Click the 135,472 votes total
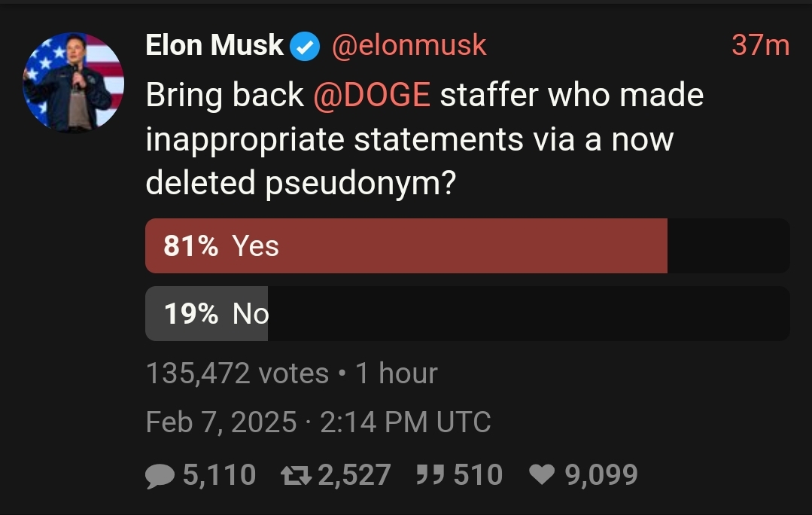Screen dimensions: 812x515 (x=237, y=373)
